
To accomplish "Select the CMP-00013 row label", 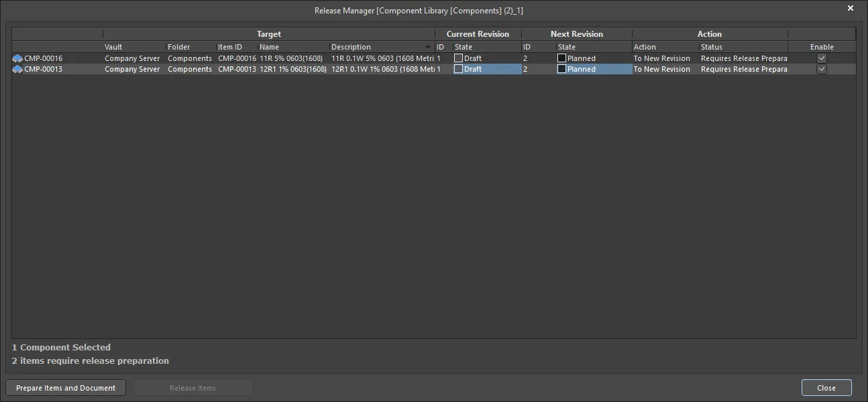I will [x=44, y=69].
